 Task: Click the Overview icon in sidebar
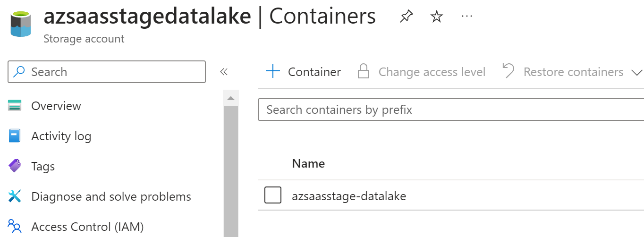[15, 106]
